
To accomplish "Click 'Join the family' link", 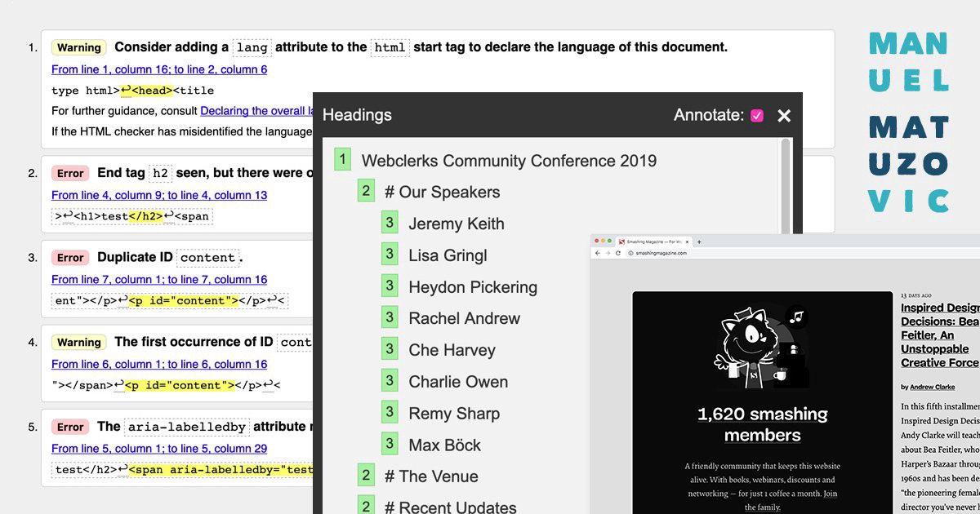I will coord(791,500).
